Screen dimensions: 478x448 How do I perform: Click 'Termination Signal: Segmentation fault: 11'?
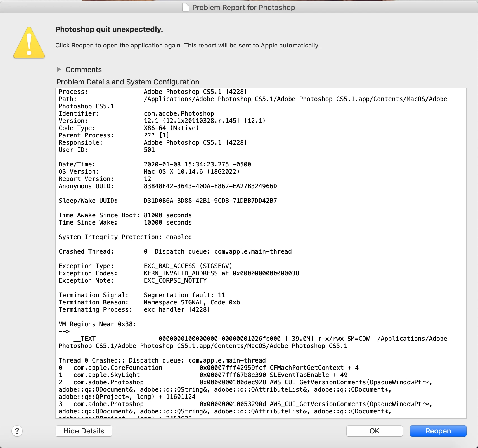pos(142,295)
